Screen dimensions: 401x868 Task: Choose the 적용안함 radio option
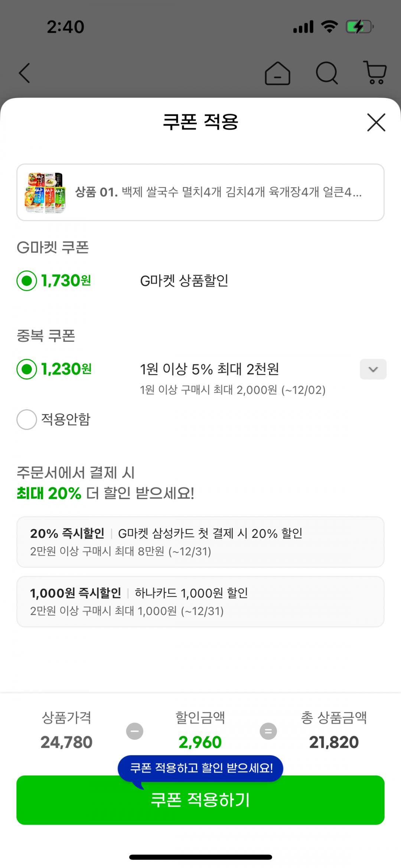coord(27,420)
